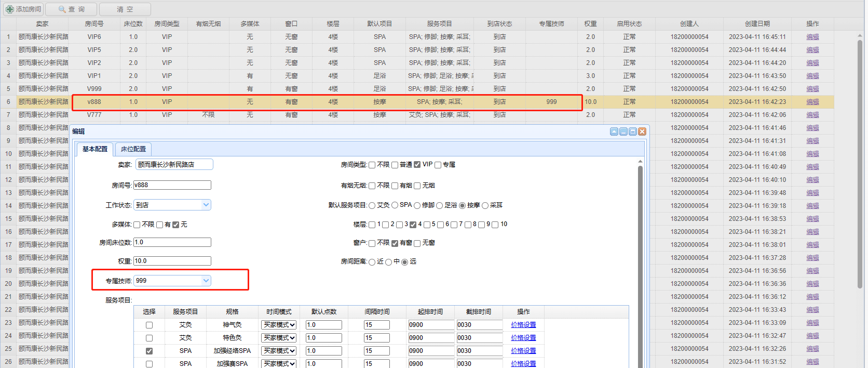Check 有 under 多媒体

tap(159, 225)
